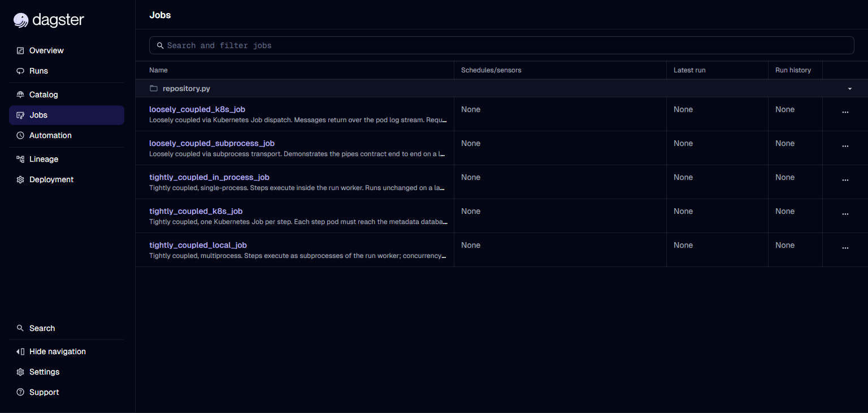This screenshot has height=413, width=868.
Task: Click the Automation clock icon
Action: coord(20,135)
